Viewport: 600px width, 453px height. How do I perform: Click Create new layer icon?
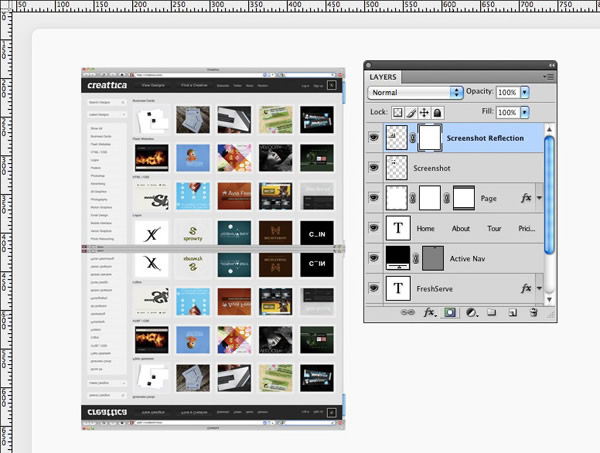point(512,313)
